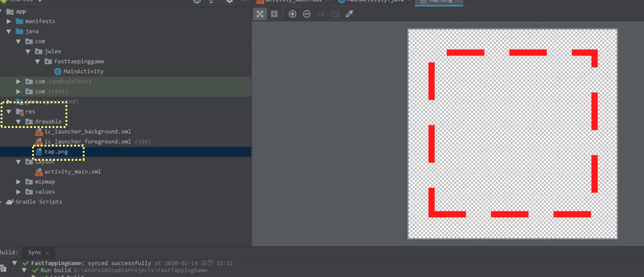The image size is (644, 277).
Task: Collapse the drawable folder arrow
Action: [19, 122]
